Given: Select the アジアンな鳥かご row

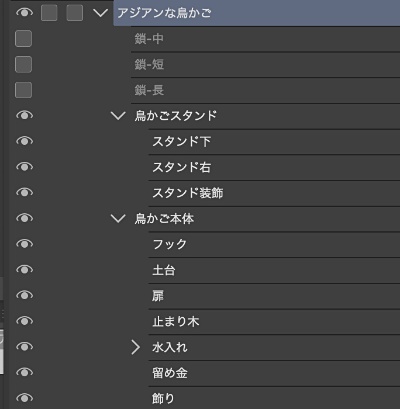Looking at the screenshot, I should pos(257,13).
